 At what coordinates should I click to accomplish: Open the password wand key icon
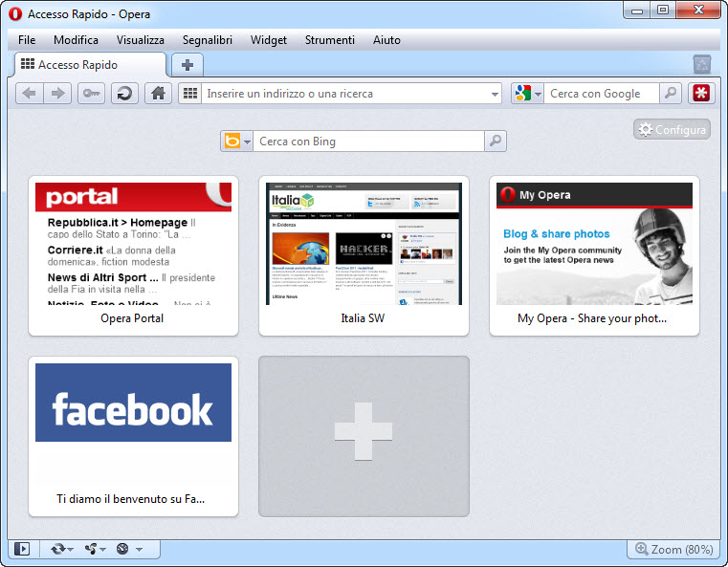91,94
